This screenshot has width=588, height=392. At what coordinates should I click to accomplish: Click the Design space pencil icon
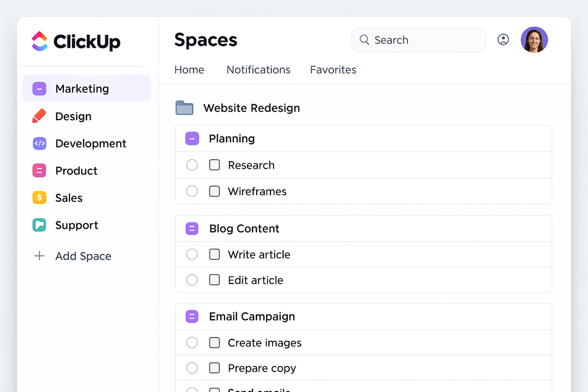(39, 116)
